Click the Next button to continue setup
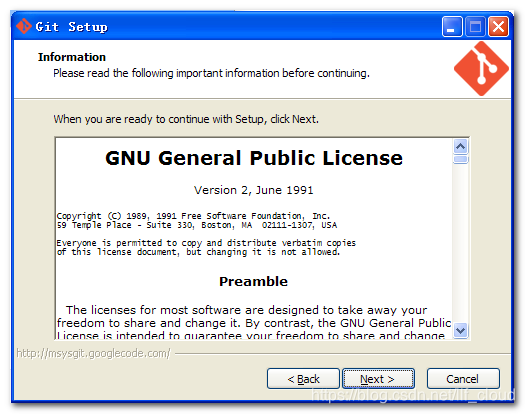Image resolution: width=525 pixels, height=414 pixels. [378, 379]
